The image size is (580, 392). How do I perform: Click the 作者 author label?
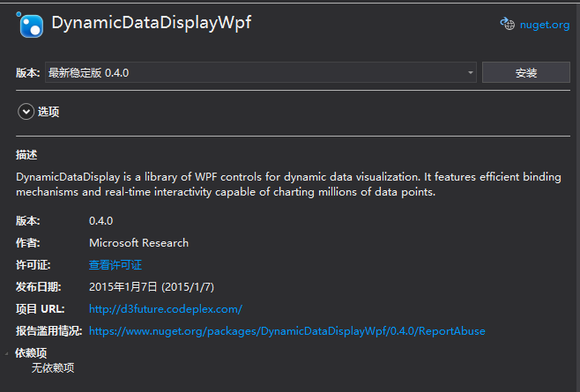click(x=27, y=242)
